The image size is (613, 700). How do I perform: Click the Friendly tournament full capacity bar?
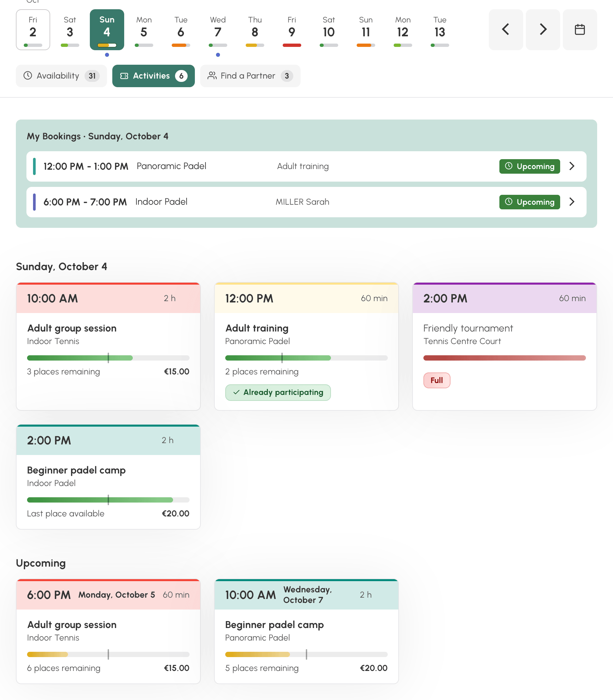[x=505, y=358]
